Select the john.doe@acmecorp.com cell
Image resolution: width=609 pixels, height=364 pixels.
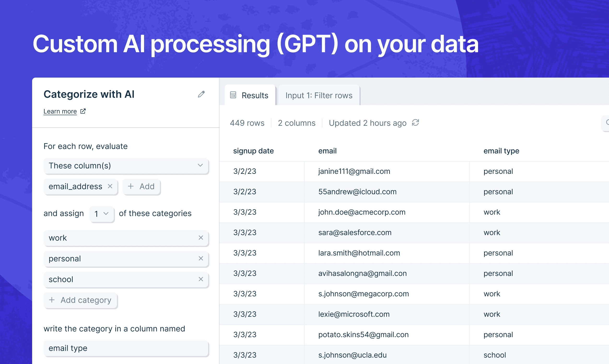(x=362, y=212)
